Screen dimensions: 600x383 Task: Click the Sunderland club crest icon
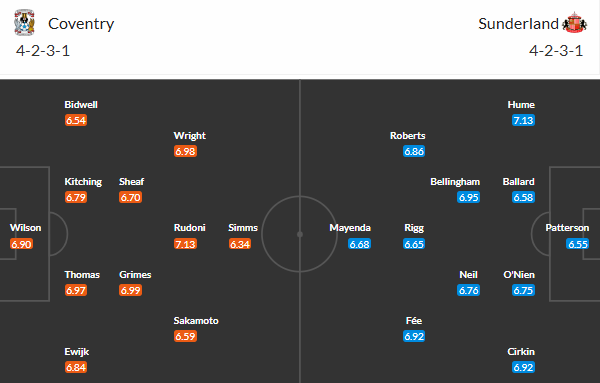pyautogui.click(x=574, y=23)
